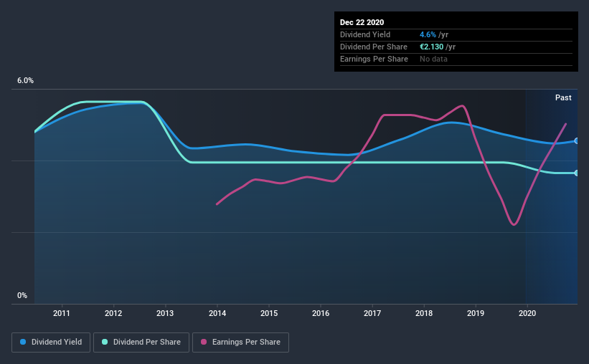Select the 2011 x-axis tick label
The width and height of the screenshot is (589, 364).
[x=62, y=313]
